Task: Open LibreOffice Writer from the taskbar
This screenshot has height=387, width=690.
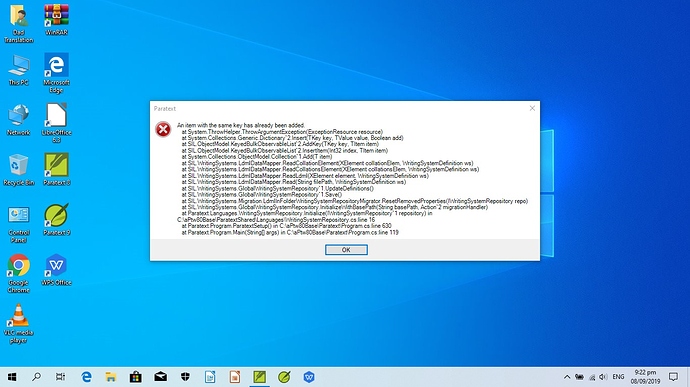Action: tap(210, 377)
